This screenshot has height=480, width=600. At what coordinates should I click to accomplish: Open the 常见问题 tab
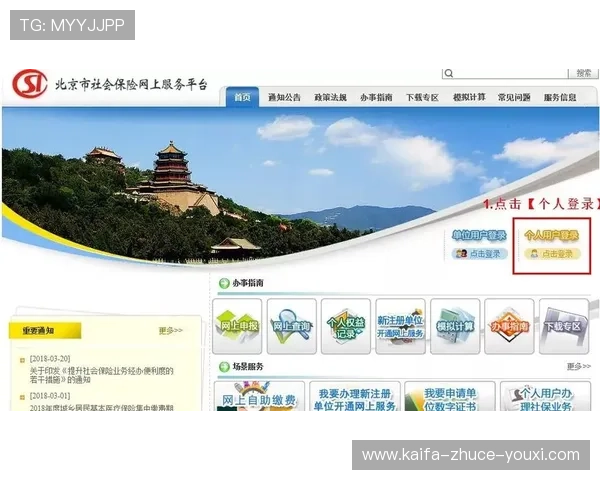coord(514,98)
